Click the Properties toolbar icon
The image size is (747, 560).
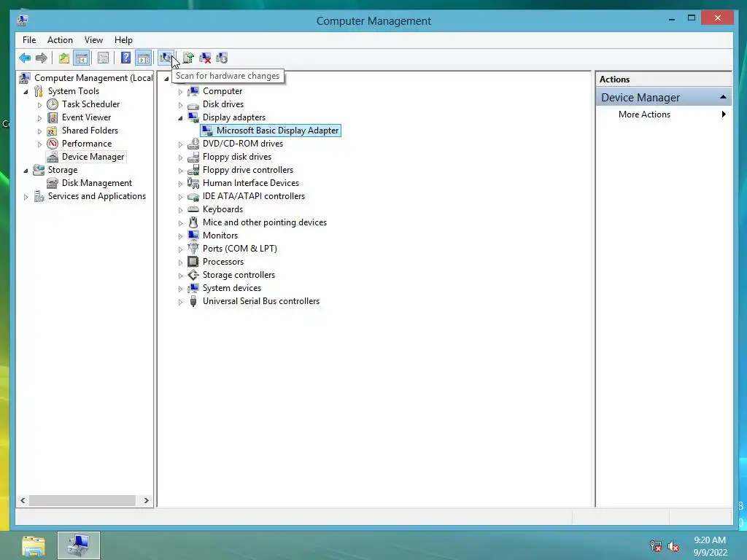point(103,58)
